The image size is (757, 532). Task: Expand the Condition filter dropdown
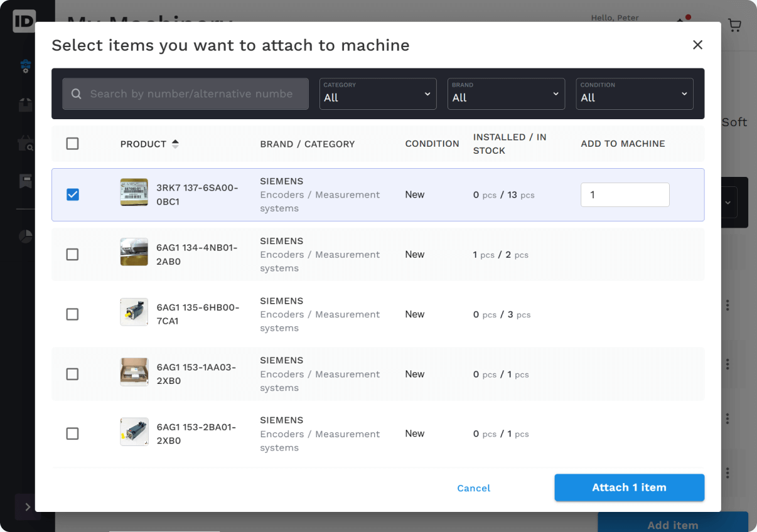click(x=634, y=94)
